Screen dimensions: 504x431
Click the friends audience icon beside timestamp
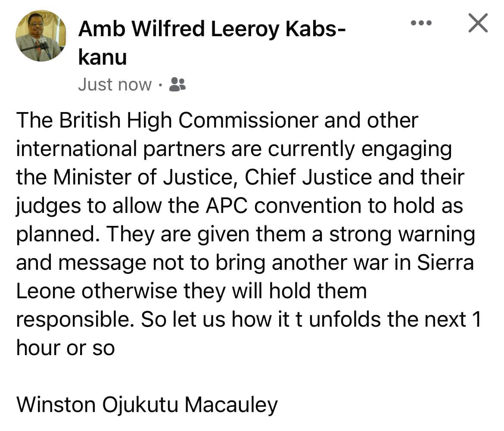[x=177, y=84]
